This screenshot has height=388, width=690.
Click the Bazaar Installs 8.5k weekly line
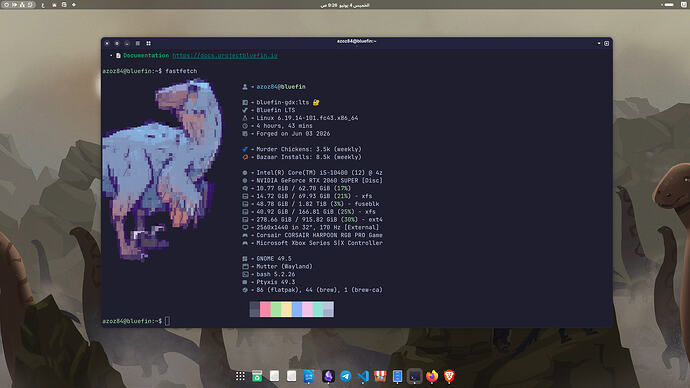[302, 157]
